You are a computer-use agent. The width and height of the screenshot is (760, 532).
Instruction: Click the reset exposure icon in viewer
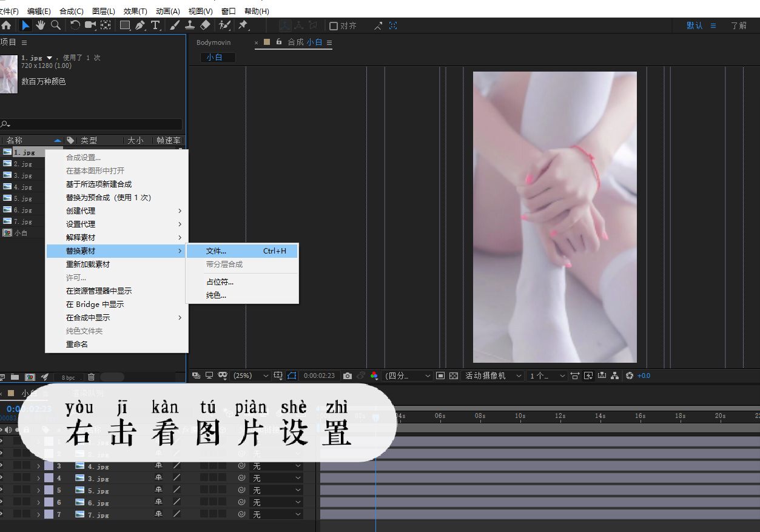click(630, 376)
